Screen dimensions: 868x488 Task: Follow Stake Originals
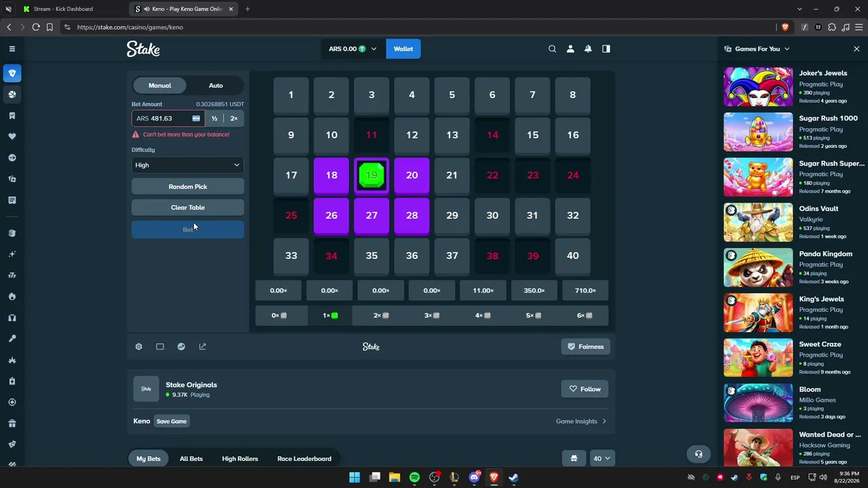[585, 389]
